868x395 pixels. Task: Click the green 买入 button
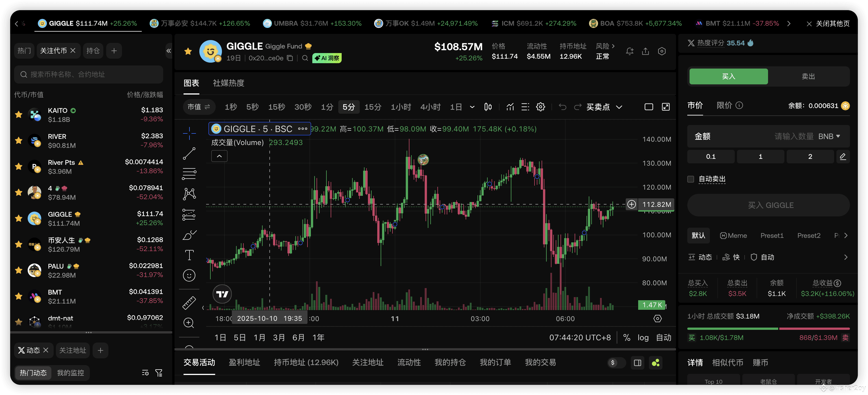click(x=729, y=76)
